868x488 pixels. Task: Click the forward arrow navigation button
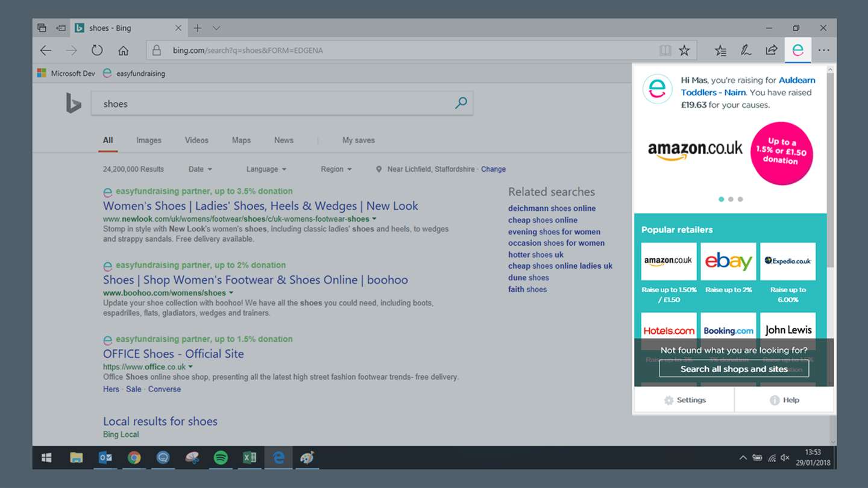(71, 51)
